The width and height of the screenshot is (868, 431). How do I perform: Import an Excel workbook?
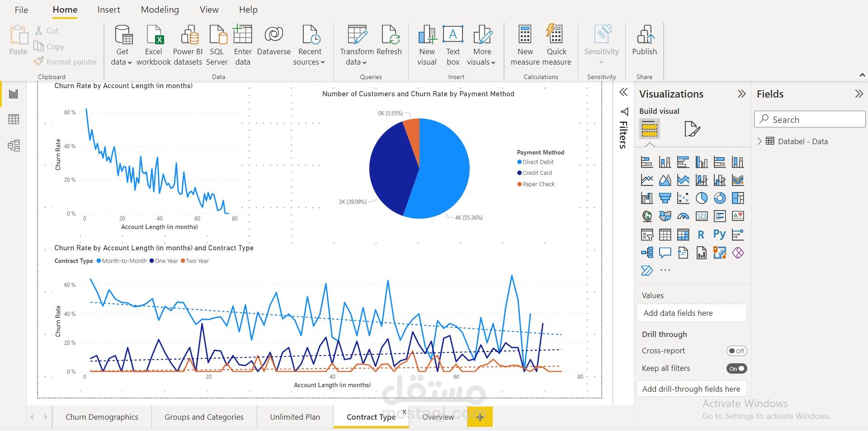154,46
